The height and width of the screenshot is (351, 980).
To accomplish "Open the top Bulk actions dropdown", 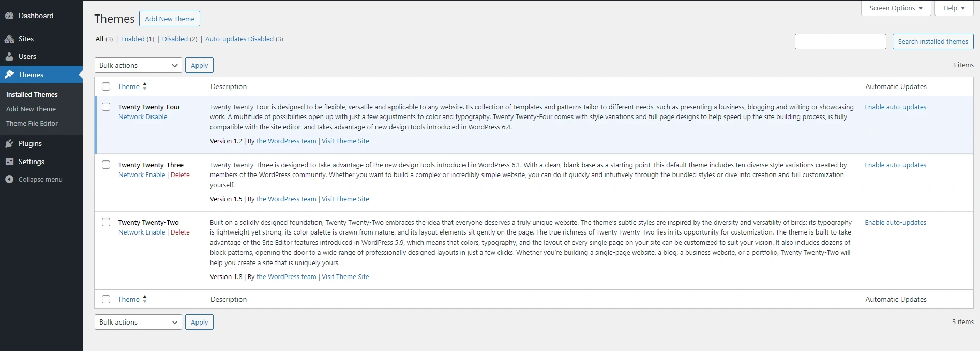I will click(138, 65).
